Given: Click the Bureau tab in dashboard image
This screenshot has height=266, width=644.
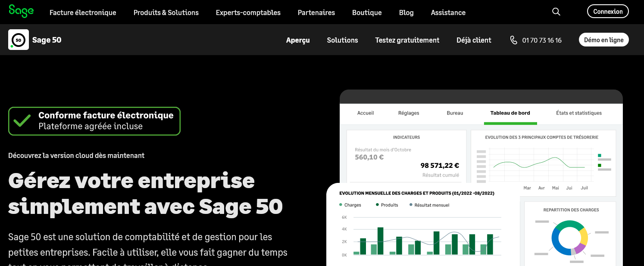Looking at the screenshot, I should tap(455, 113).
